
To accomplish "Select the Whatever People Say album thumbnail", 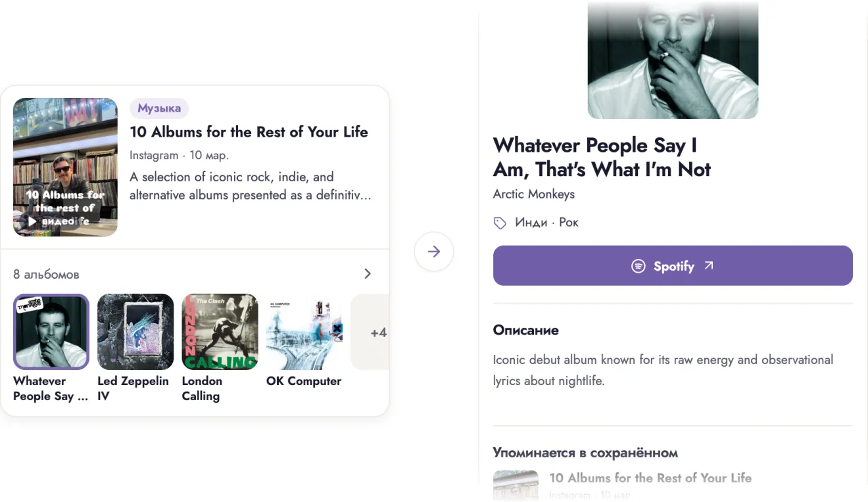I will 51,332.
